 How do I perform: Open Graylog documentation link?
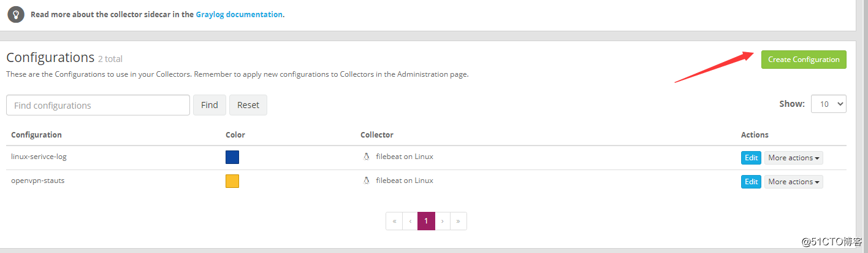point(239,14)
